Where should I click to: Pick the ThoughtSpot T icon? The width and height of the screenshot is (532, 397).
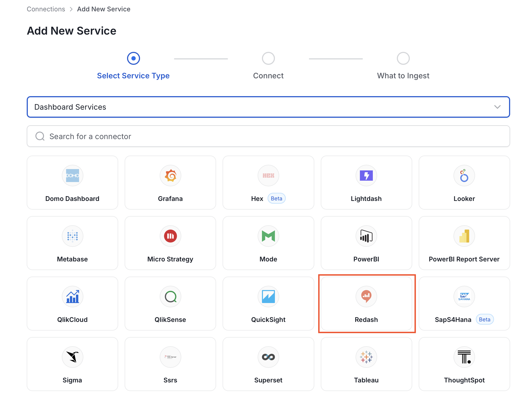pyautogui.click(x=464, y=357)
